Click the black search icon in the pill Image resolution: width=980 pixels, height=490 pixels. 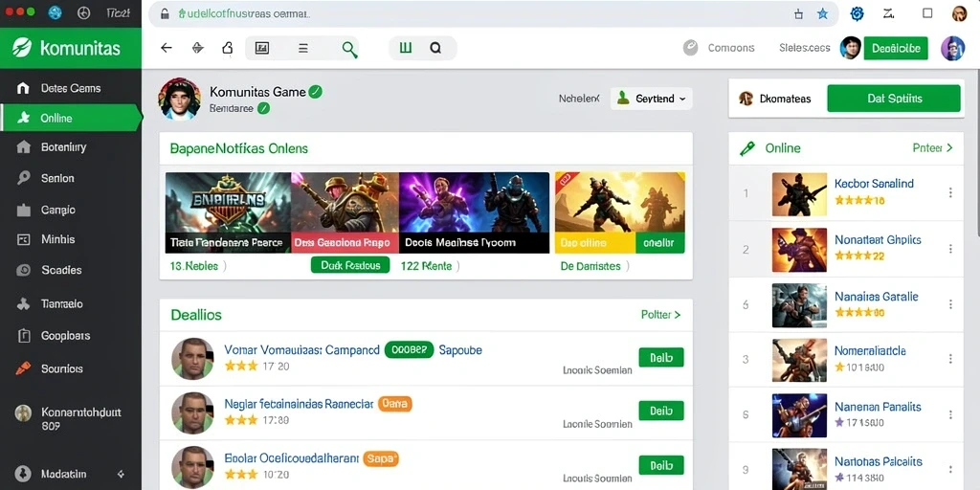tap(435, 48)
